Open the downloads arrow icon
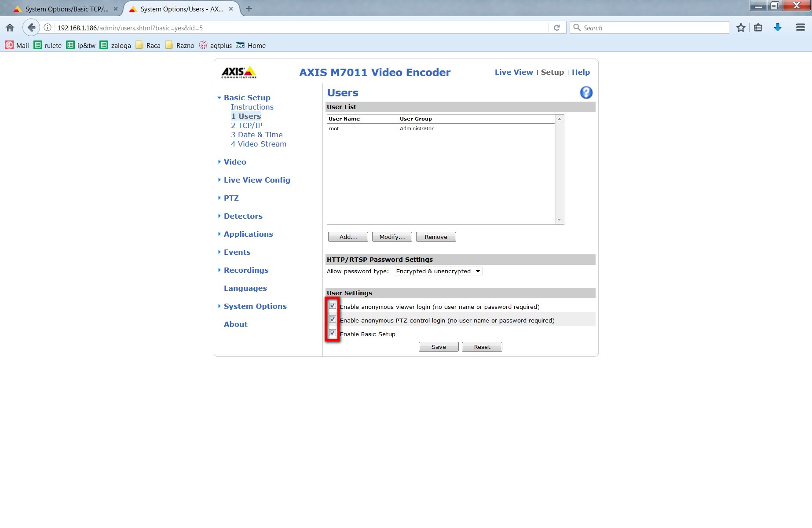 tap(777, 28)
